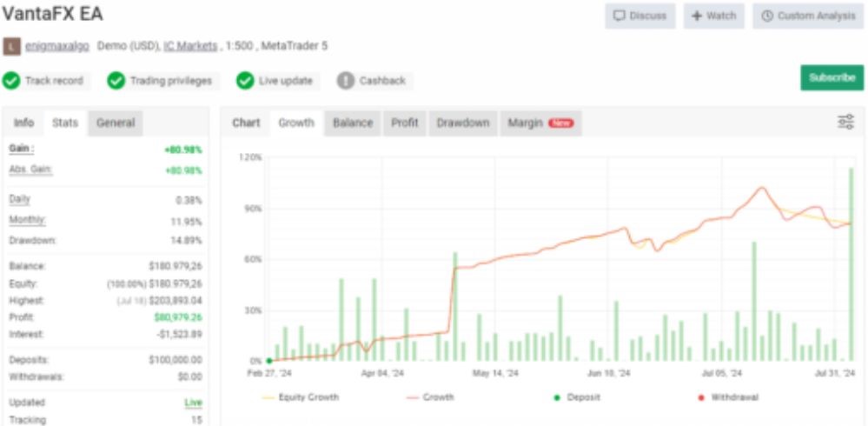Image resolution: width=868 pixels, height=426 pixels.
Task: Click the enigmaxalgo user avatar
Action: click(10, 46)
